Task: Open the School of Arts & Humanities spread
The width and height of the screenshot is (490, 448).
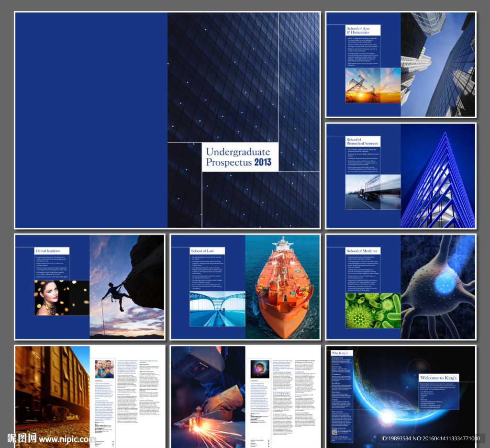Action: (x=401, y=65)
